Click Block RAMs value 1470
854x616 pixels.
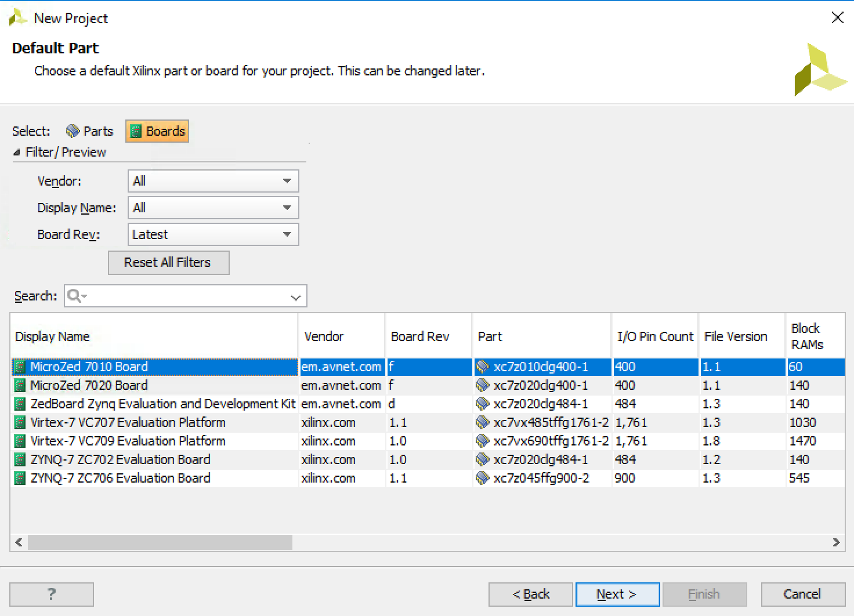802,441
